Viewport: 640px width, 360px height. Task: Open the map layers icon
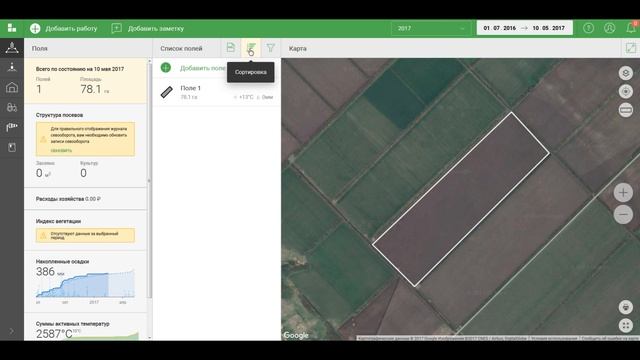pos(625,73)
